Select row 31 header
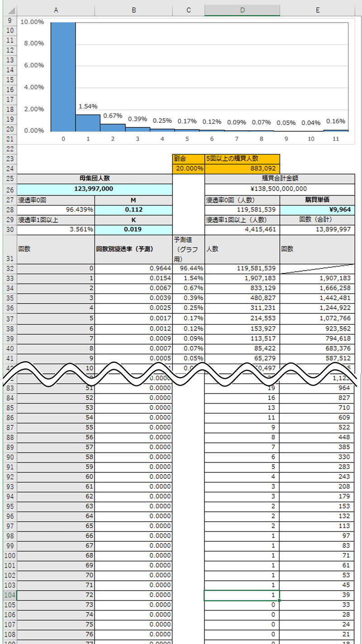Screen dimensions: 362x644 click(x=10, y=249)
